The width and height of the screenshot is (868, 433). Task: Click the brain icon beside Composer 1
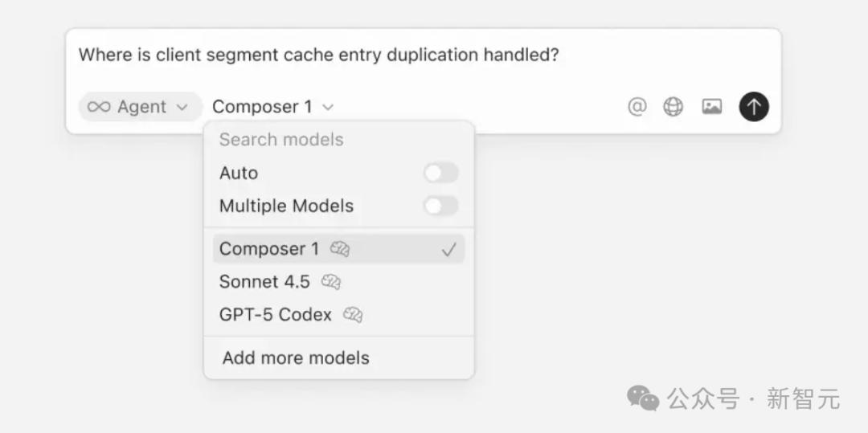coord(340,249)
